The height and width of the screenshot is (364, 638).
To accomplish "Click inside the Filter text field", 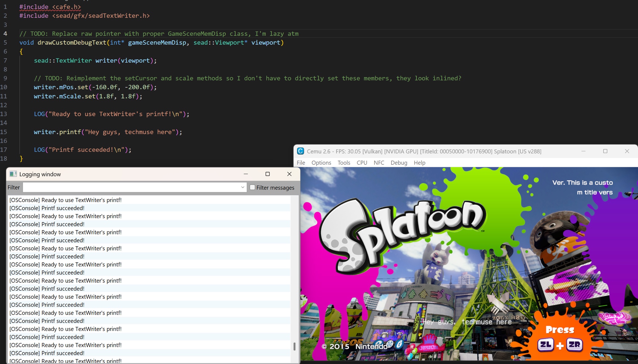I will point(131,187).
